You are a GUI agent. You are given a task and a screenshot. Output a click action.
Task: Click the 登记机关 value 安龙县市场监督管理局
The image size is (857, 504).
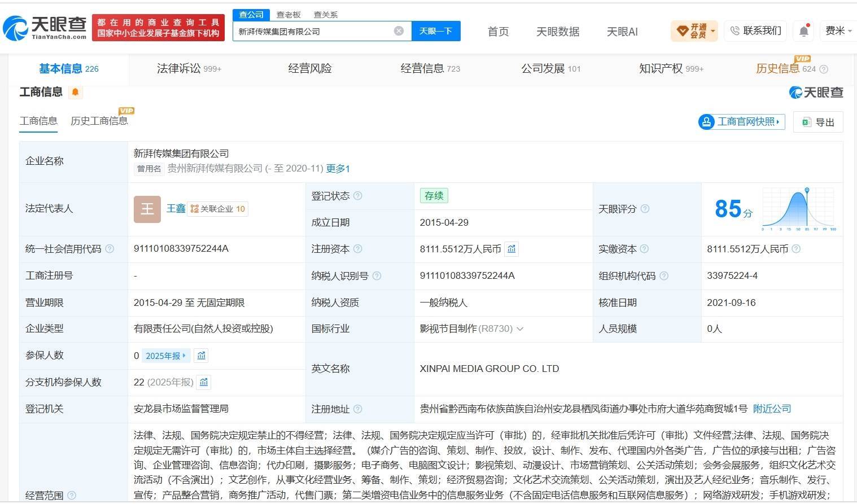[x=181, y=409]
